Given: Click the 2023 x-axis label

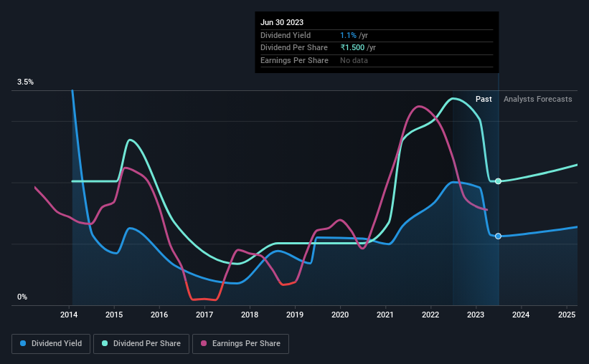Looking at the screenshot, I should 476,315.
